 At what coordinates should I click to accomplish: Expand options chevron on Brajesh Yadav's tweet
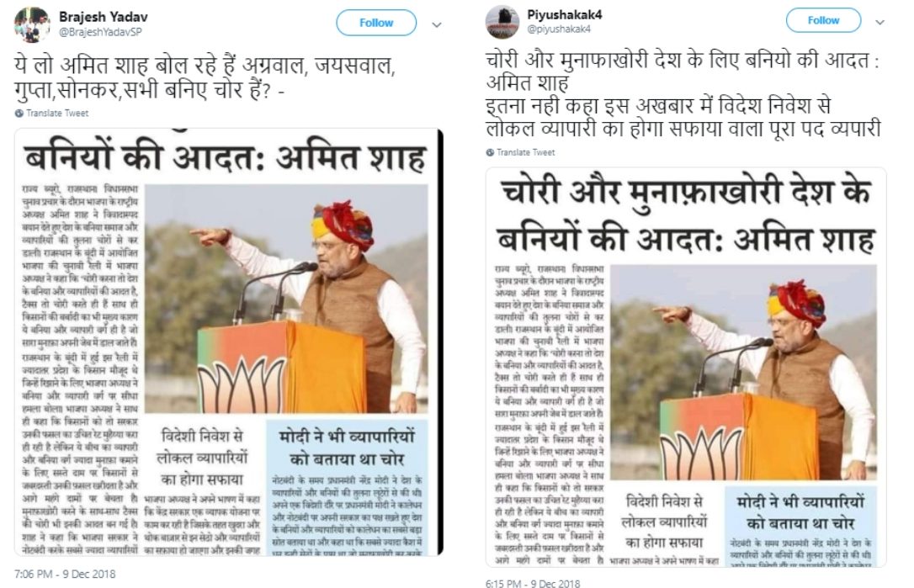[x=436, y=25]
